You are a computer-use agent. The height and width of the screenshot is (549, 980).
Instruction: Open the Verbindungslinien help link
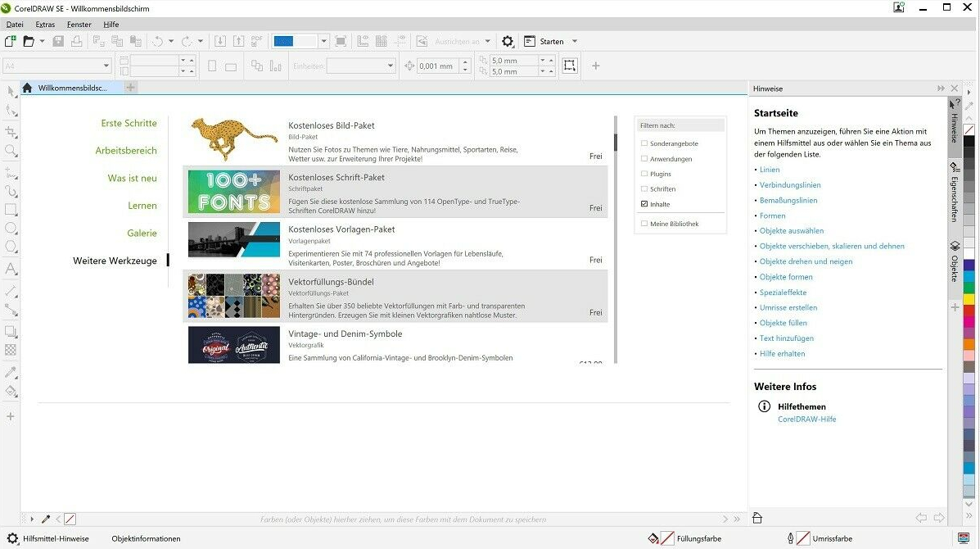pos(789,185)
